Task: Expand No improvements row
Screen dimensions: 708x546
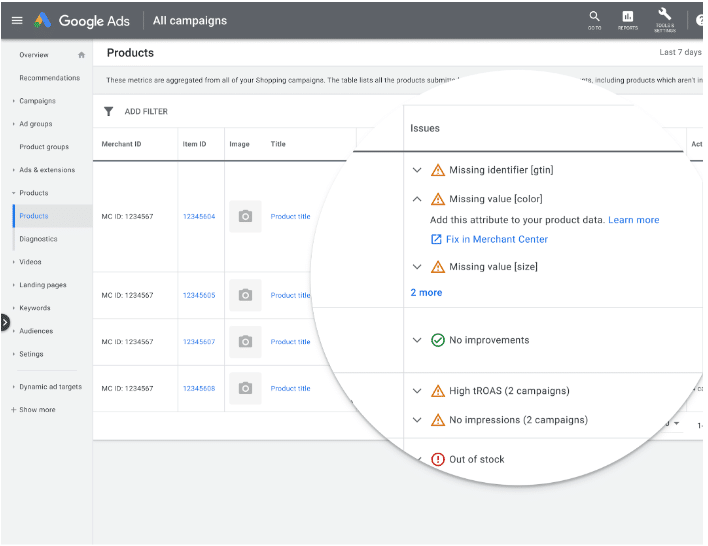Action: click(417, 340)
